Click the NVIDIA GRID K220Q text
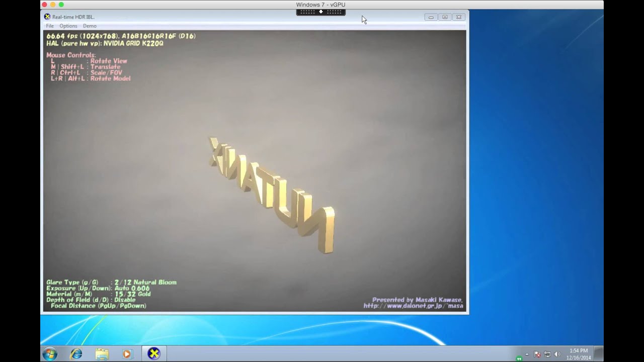 [x=133, y=43]
